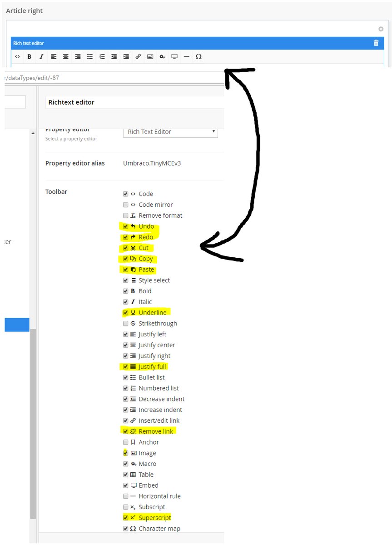Enable the Strikethrough checkbox
The height and width of the screenshot is (545, 392).
click(x=125, y=324)
